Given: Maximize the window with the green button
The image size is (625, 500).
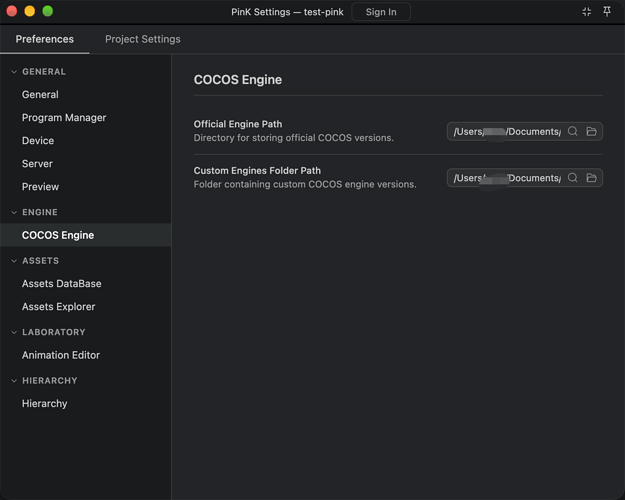Looking at the screenshot, I should point(48,11).
